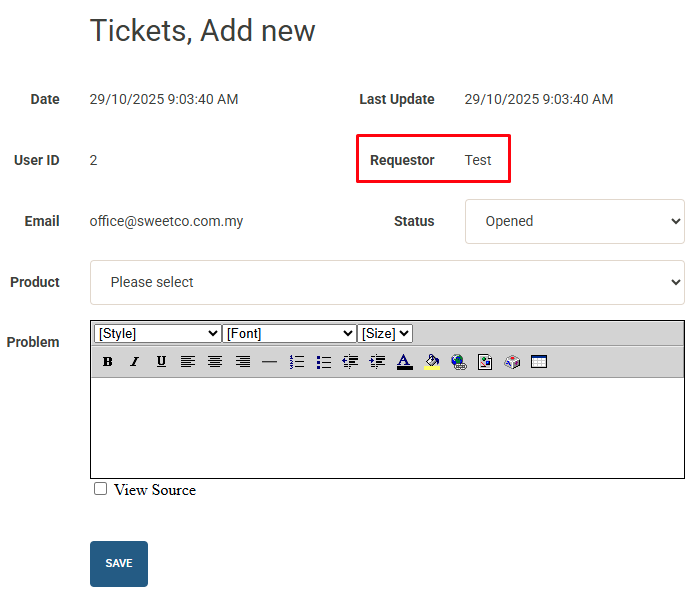Image resolution: width=696 pixels, height=597 pixels.
Task: Expand the Product "Please select" dropdown
Action: [x=387, y=282]
